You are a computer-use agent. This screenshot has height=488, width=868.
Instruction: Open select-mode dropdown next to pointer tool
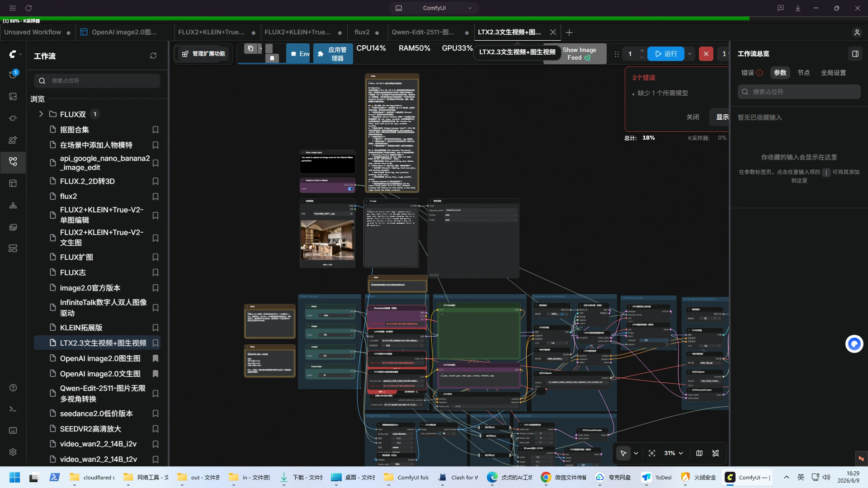[x=636, y=453]
